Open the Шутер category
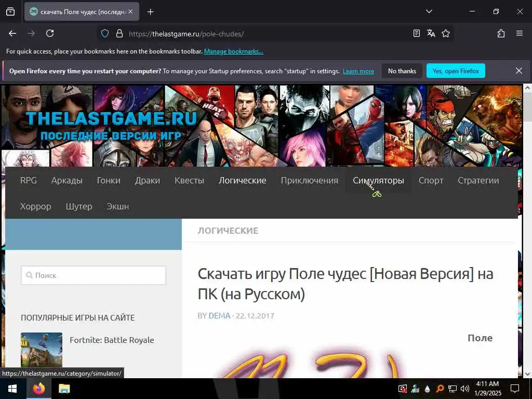Screen dimensions: 532x399 (79, 206)
